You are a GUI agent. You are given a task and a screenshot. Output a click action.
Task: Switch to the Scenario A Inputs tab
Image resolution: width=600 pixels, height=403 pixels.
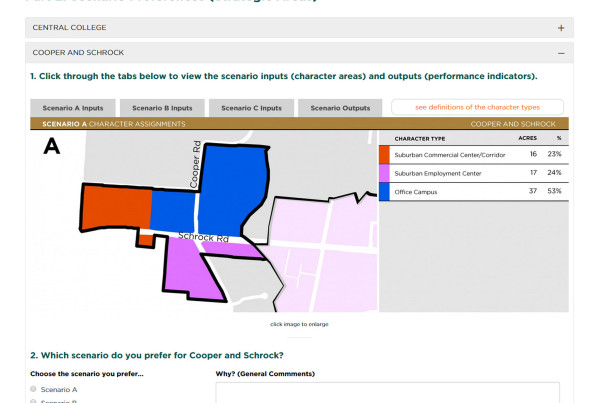click(x=72, y=108)
